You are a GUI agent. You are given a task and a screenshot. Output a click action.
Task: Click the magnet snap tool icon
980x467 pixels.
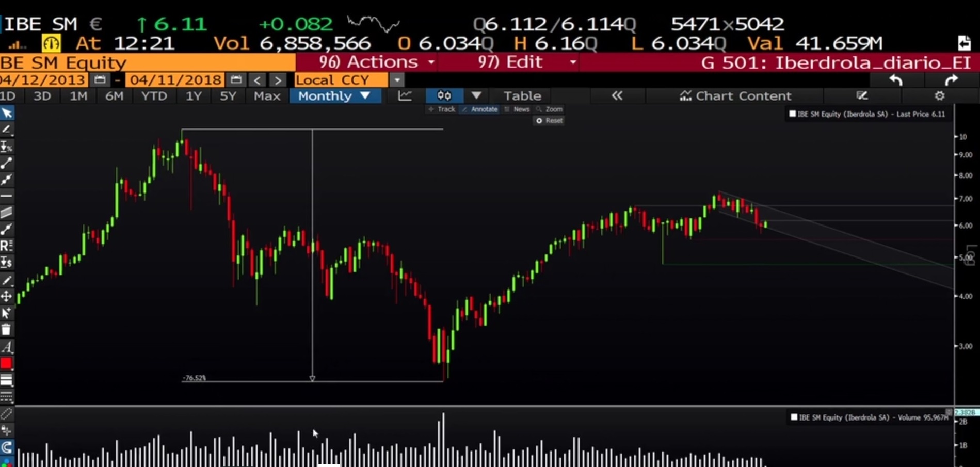(7, 447)
